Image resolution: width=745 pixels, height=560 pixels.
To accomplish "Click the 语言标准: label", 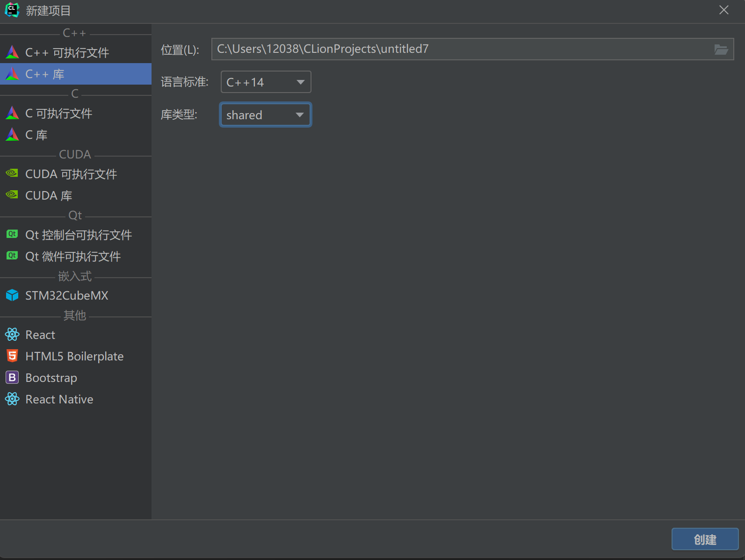I will (x=185, y=82).
